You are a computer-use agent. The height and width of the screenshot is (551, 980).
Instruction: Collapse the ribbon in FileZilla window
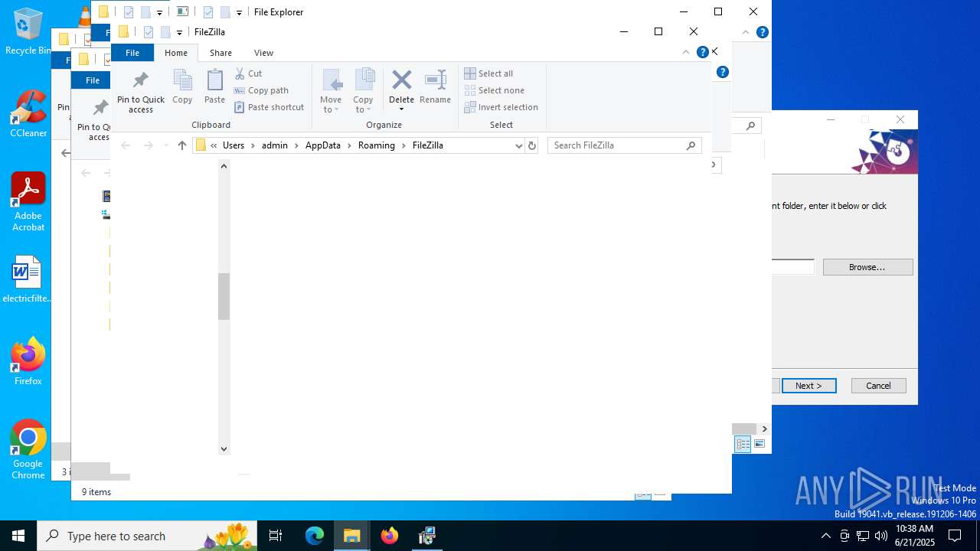[686, 53]
